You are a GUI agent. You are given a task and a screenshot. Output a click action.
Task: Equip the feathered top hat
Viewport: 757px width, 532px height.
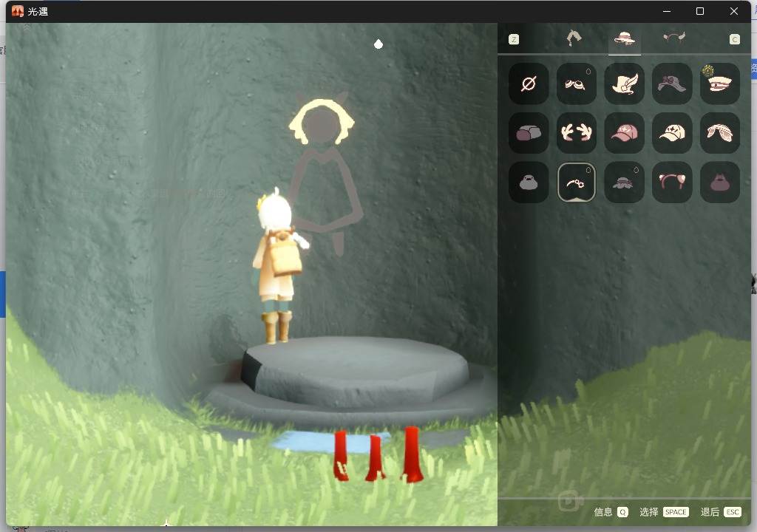624,83
